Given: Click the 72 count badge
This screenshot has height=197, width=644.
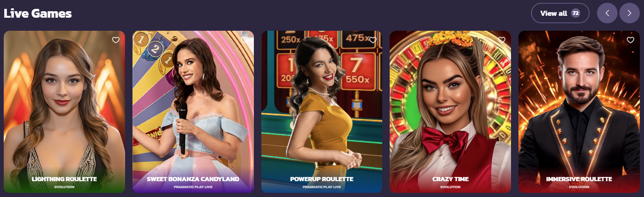Looking at the screenshot, I should 576,13.
